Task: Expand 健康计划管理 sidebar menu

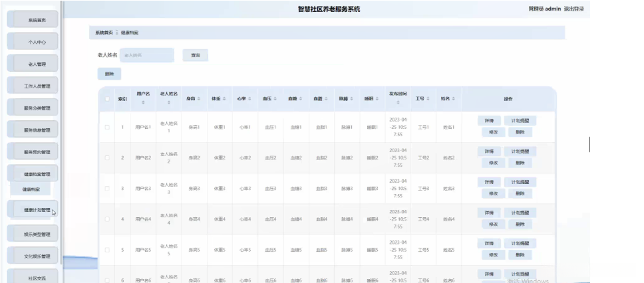Action: pyautogui.click(x=33, y=209)
